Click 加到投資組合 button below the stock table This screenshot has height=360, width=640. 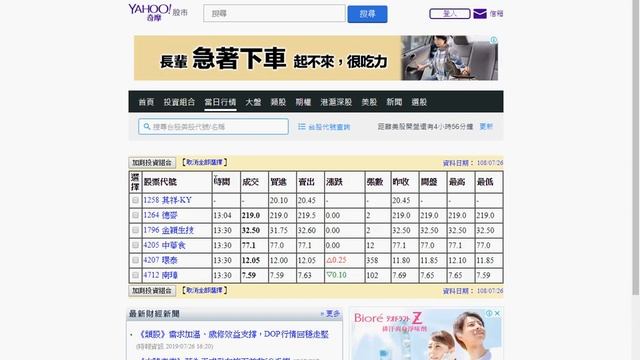(x=152, y=291)
